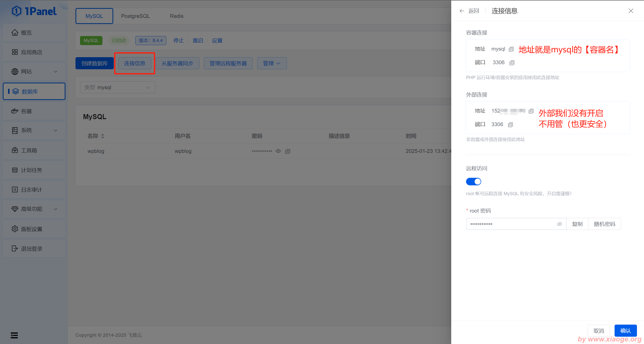Show the wpblog password with the eye icon
Screen dimensions: 644x344
[x=278, y=151]
